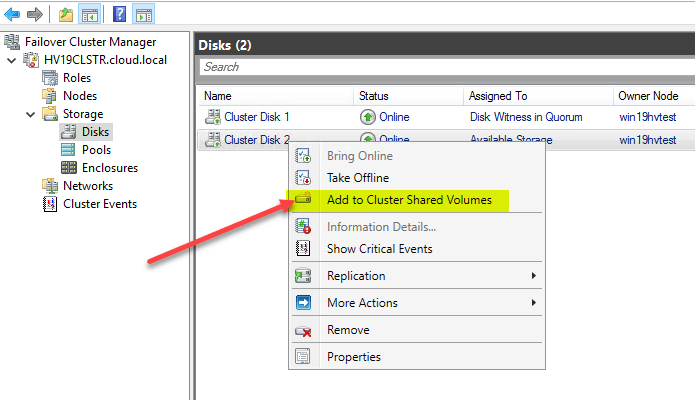The width and height of the screenshot is (695, 400).
Task: Click the Search field in Disks pane
Action: pyautogui.click(x=447, y=67)
